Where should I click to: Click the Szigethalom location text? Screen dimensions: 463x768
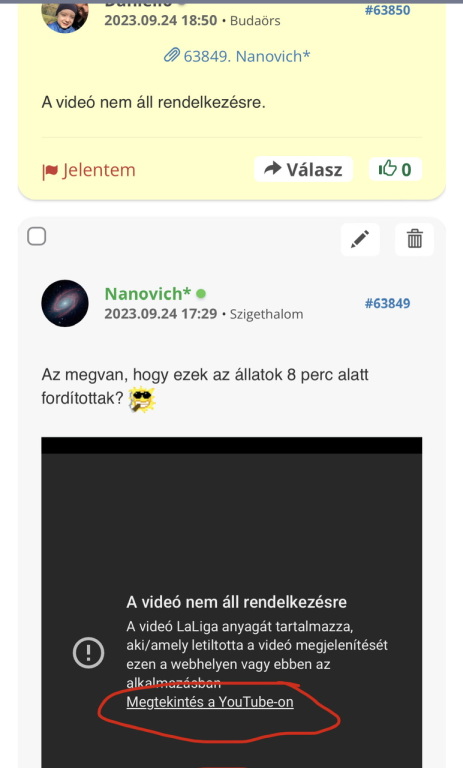click(267, 314)
